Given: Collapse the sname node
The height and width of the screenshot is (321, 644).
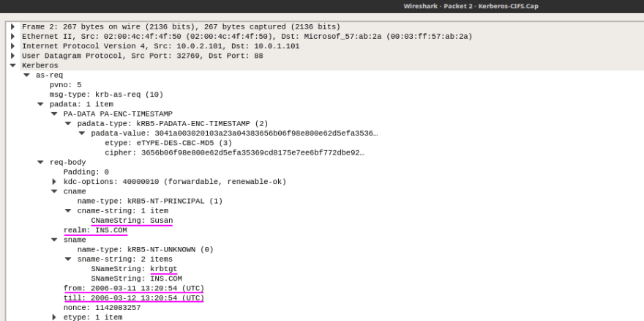Looking at the screenshot, I should coord(54,240).
